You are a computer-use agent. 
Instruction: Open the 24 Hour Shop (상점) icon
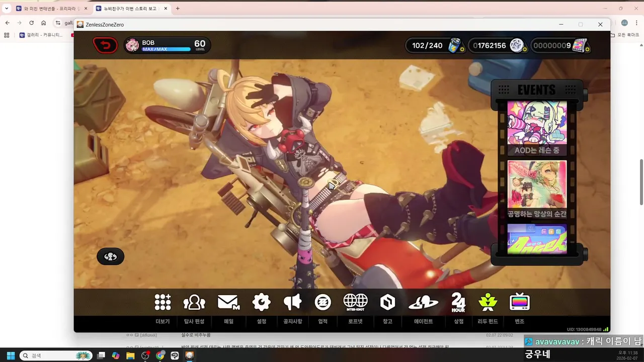(458, 302)
